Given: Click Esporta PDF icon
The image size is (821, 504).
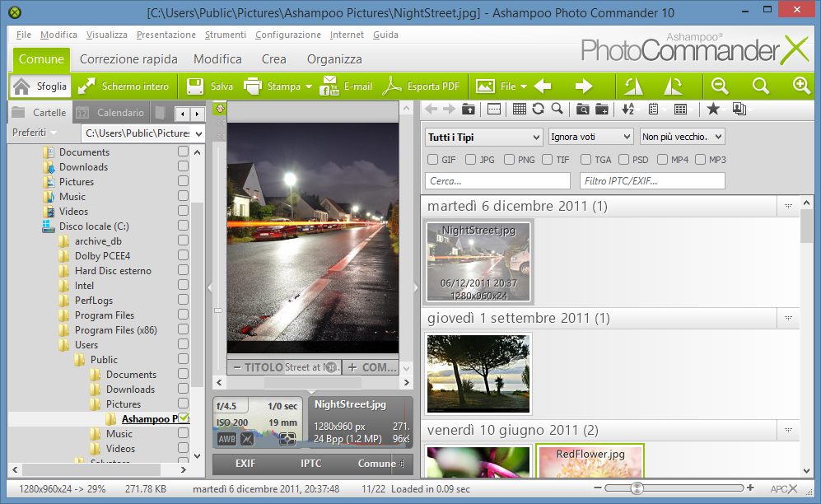Looking at the screenshot, I should (x=392, y=86).
